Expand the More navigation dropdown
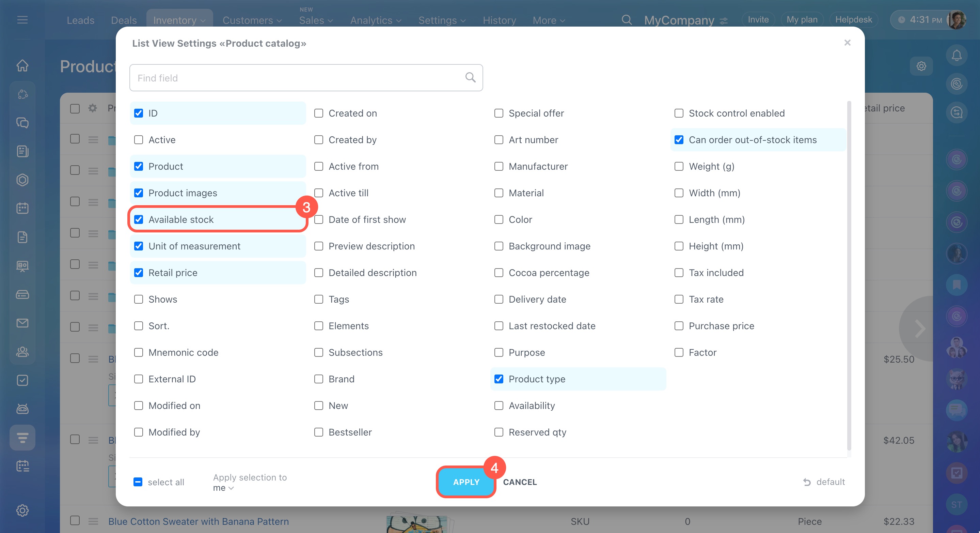 point(549,20)
